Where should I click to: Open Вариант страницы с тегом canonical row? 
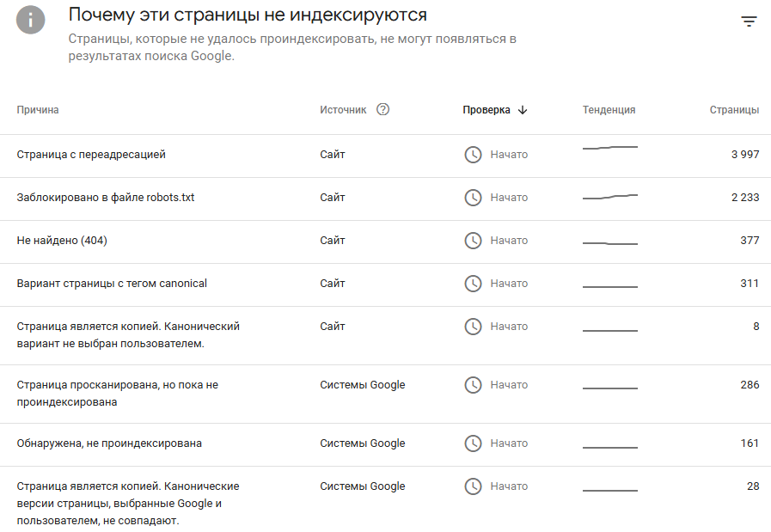point(112,284)
